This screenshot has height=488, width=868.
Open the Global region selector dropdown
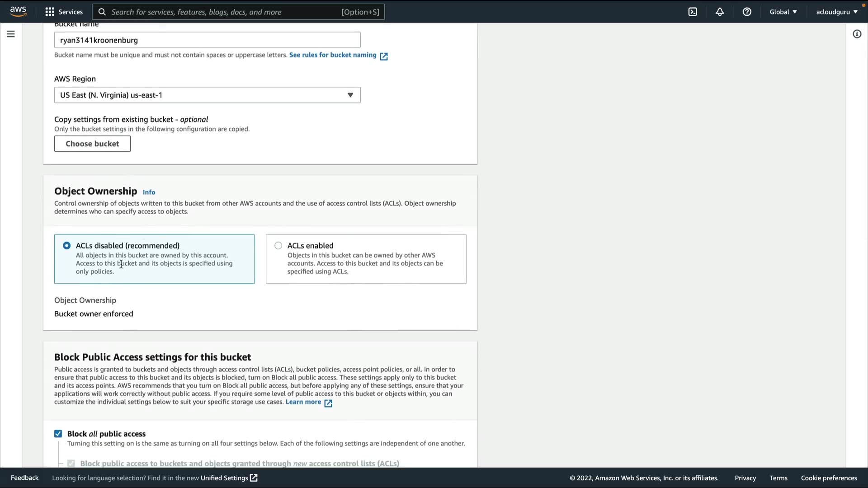point(783,12)
